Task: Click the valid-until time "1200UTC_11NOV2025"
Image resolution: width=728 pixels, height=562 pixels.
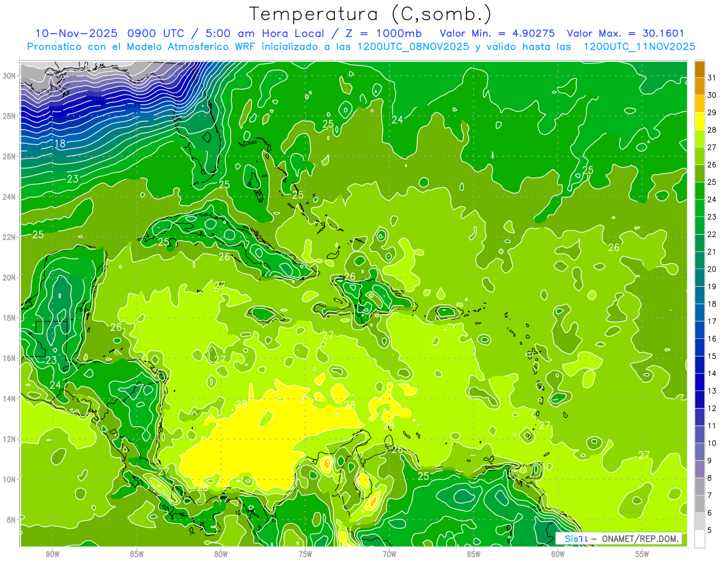Action: click(x=639, y=47)
